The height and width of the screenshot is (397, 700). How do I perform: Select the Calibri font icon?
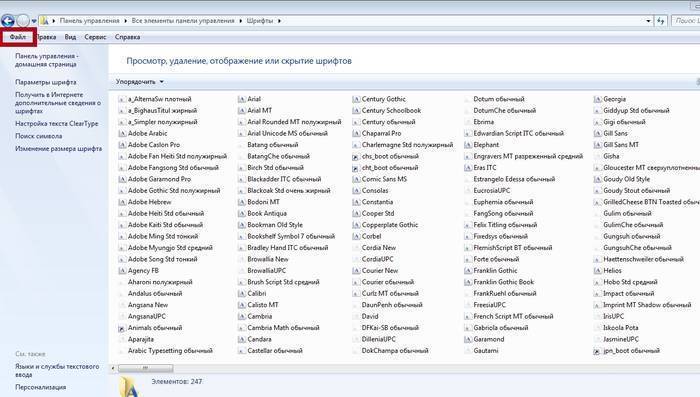click(x=242, y=294)
